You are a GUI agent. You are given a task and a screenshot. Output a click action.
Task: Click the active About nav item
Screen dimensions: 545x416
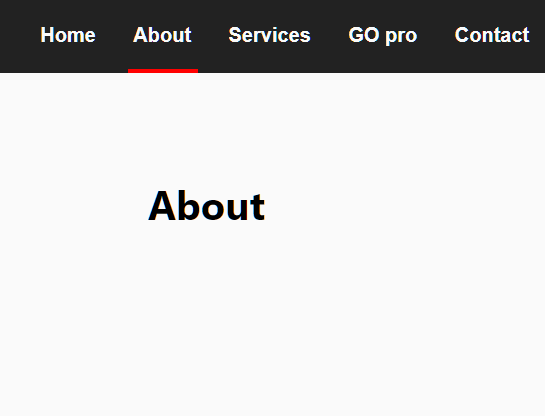(x=162, y=35)
